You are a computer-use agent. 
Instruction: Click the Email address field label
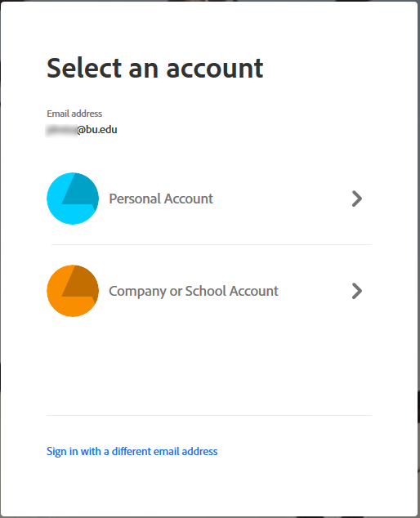point(74,114)
